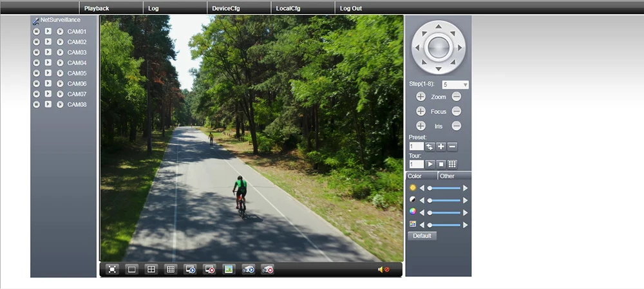Select CAM06 in the camera list

[77, 84]
